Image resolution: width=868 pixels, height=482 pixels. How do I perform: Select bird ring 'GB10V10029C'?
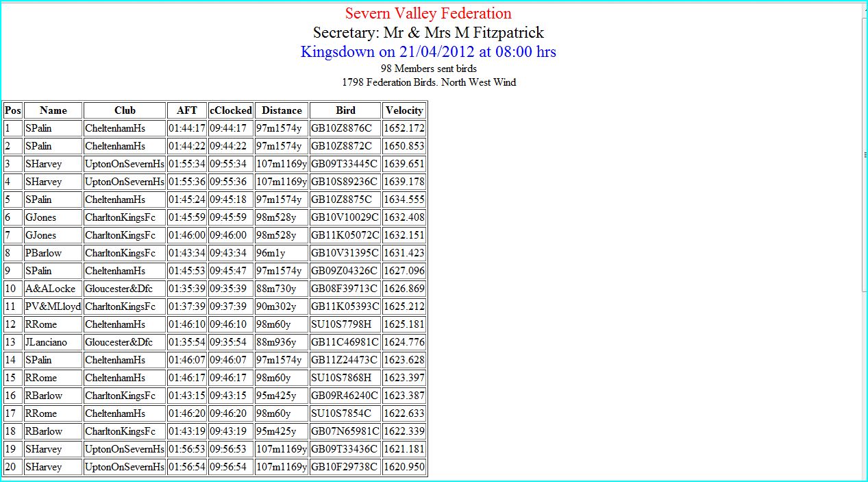click(346, 217)
